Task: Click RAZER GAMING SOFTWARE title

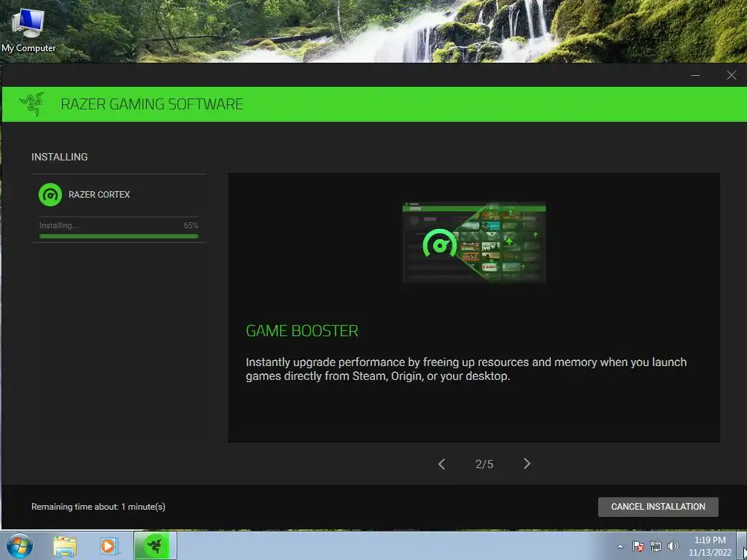Action: [152, 104]
